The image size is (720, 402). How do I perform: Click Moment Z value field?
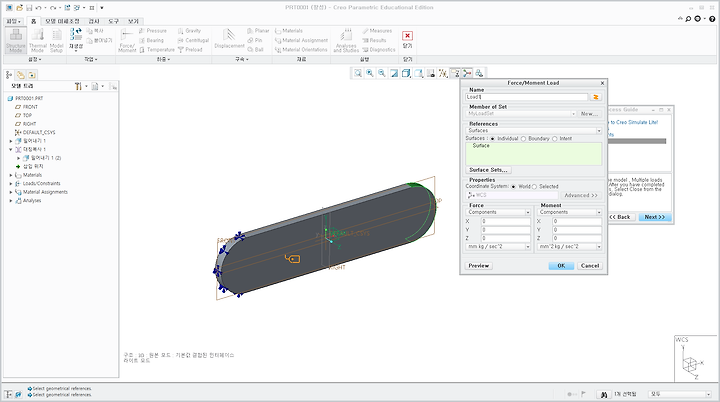(x=577, y=238)
